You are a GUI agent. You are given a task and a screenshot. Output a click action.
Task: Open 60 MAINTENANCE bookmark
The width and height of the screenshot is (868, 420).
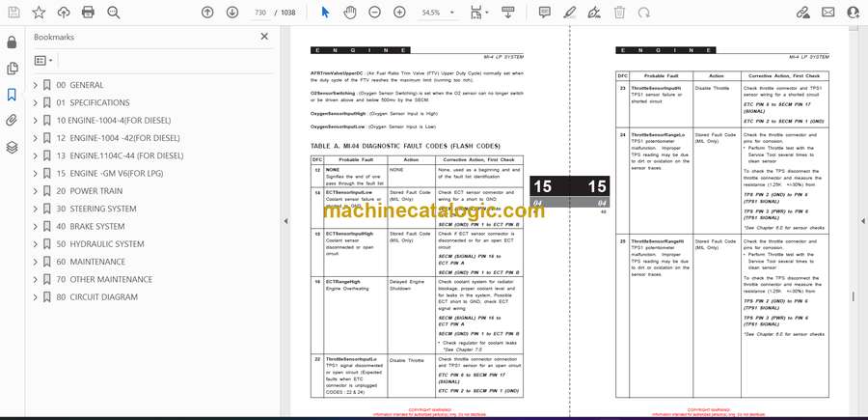(x=91, y=262)
